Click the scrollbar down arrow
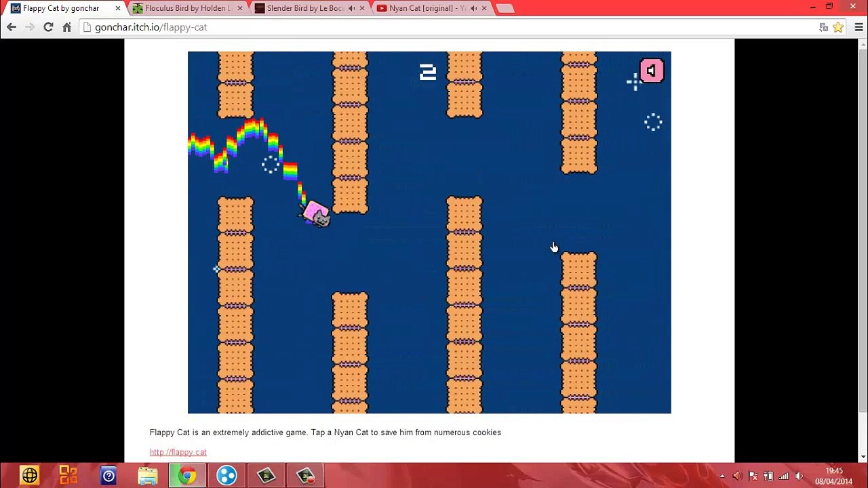 (x=863, y=457)
